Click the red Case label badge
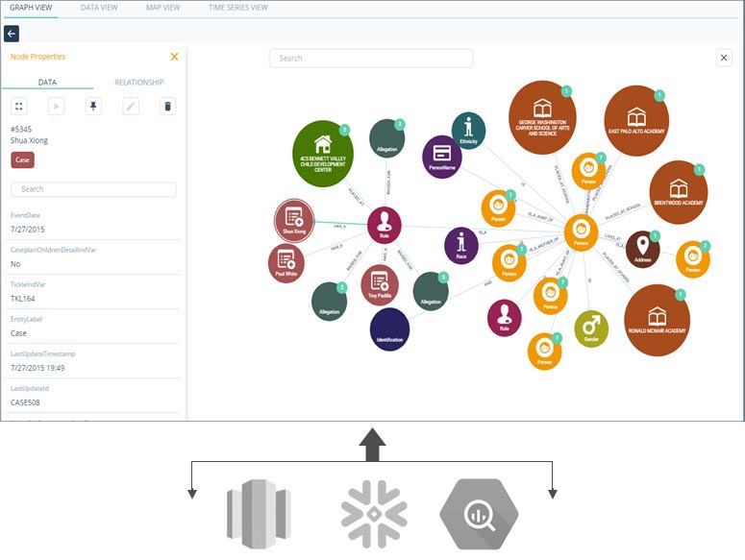This screenshot has width=745, height=560. click(x=22, y=160)
